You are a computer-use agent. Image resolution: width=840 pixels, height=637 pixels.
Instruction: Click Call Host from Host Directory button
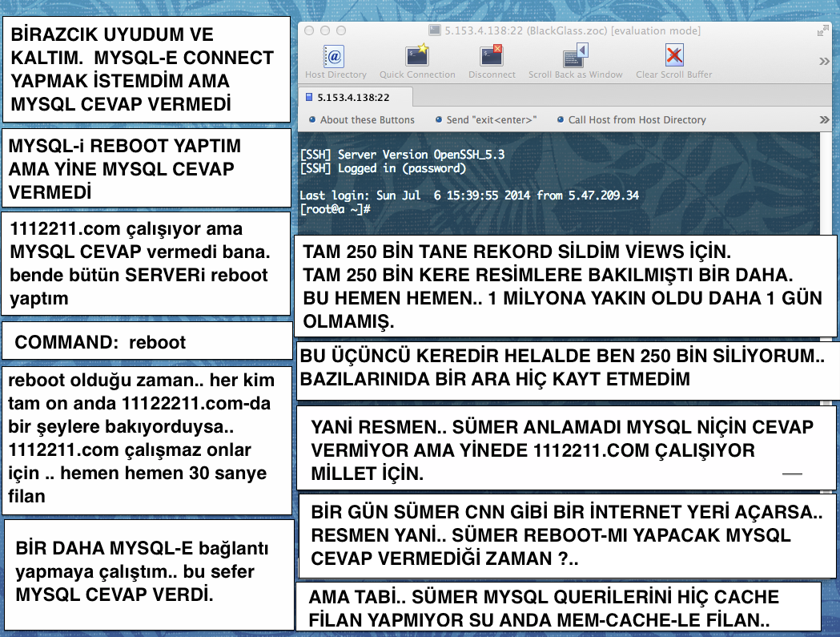click(632, 119)
